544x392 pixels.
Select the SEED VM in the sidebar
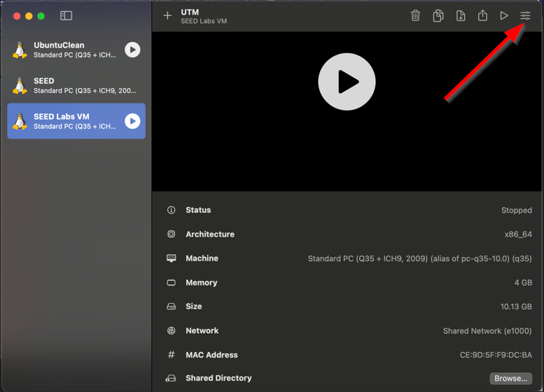point(76,85)
